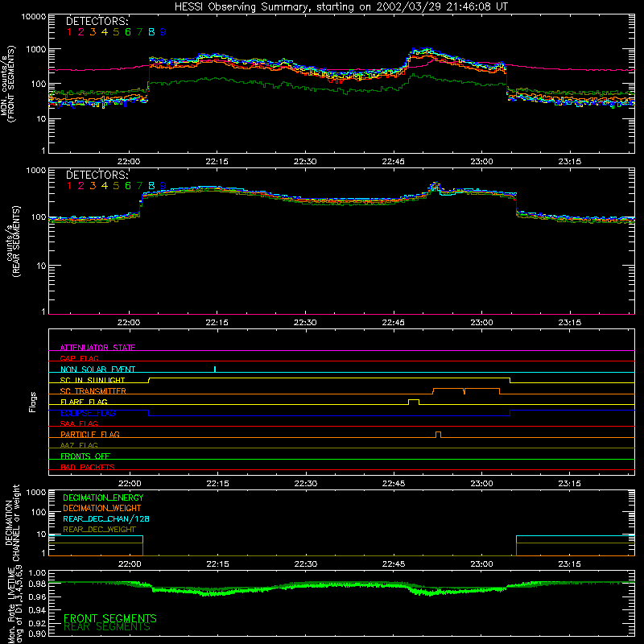644x644 pixels.
Task: Click red detector 1 in rear segments legend
Action: click(69, 186)
